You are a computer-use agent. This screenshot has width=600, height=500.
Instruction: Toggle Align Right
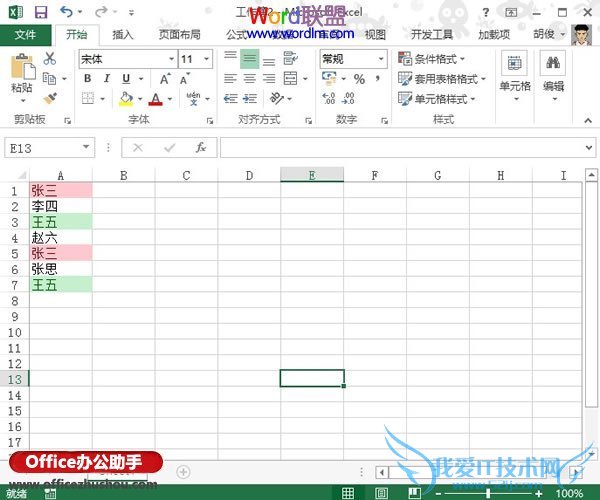tap(269, 79)
